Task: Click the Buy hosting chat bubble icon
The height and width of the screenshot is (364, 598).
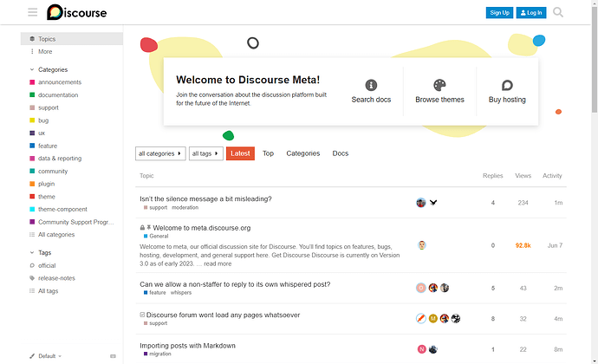Action: click(x=507, y=85)
